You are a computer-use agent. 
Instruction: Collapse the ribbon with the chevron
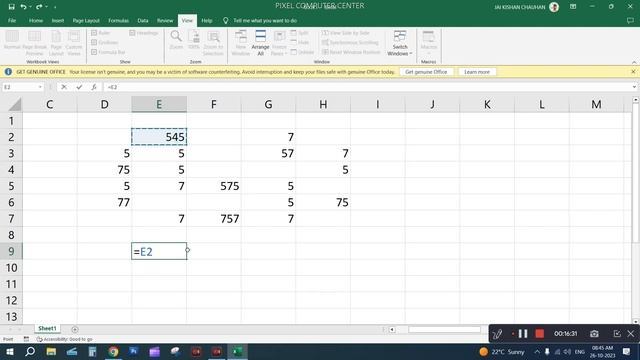pos(634,62)
